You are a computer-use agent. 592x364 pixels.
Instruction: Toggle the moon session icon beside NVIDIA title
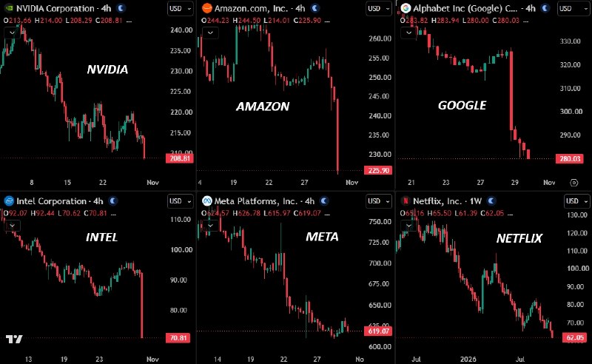click(121, 8)
